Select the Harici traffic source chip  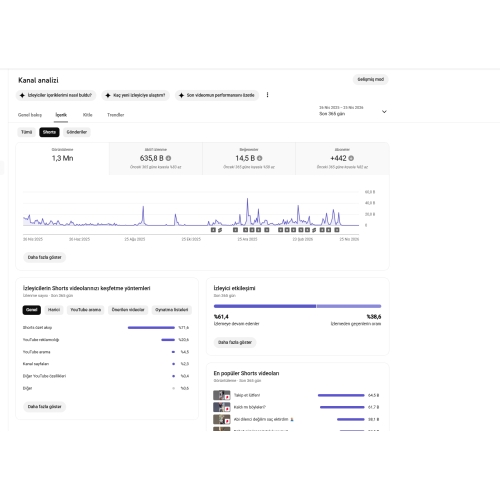tap(54, 310)
